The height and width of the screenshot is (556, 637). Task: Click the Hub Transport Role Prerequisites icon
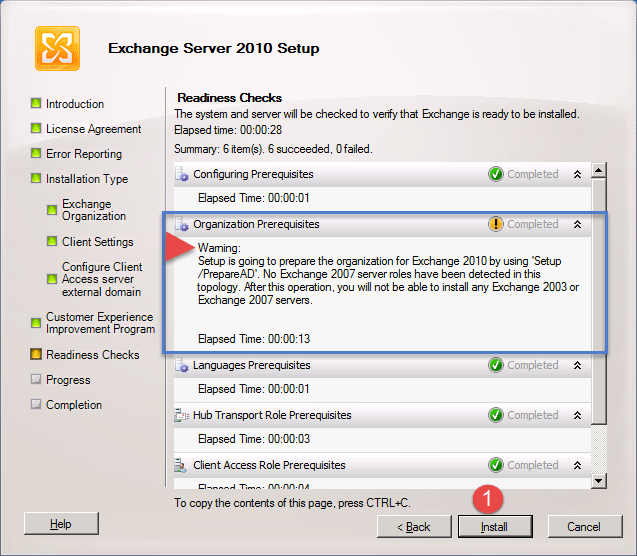pos(182,415)
